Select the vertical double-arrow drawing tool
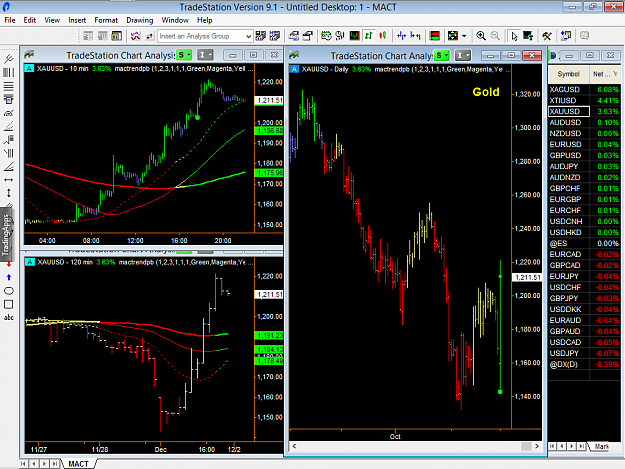The image size is (625, 469). [9, 193]
